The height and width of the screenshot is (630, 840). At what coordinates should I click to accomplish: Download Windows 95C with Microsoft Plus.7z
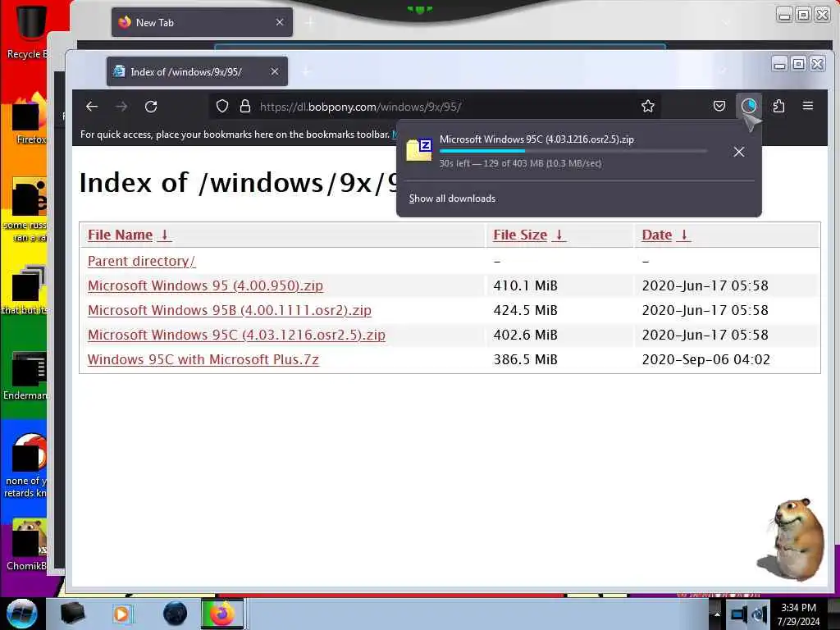(203, 360)
